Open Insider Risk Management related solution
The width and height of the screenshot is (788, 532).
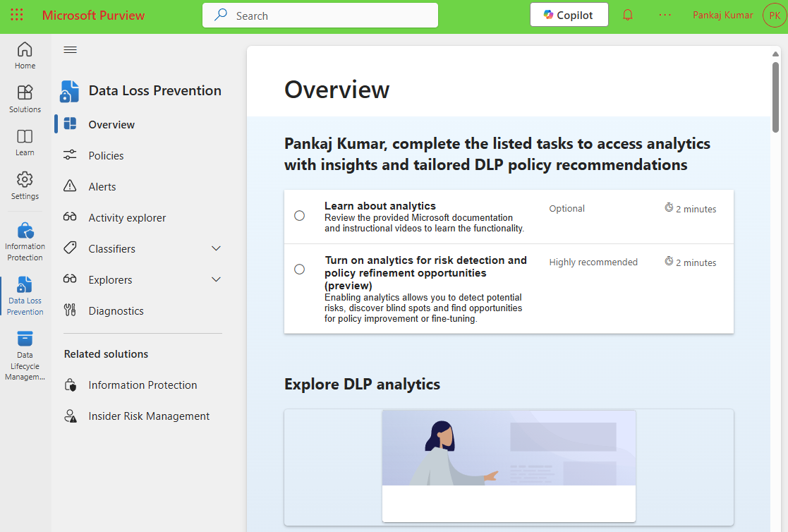[149, 416]
